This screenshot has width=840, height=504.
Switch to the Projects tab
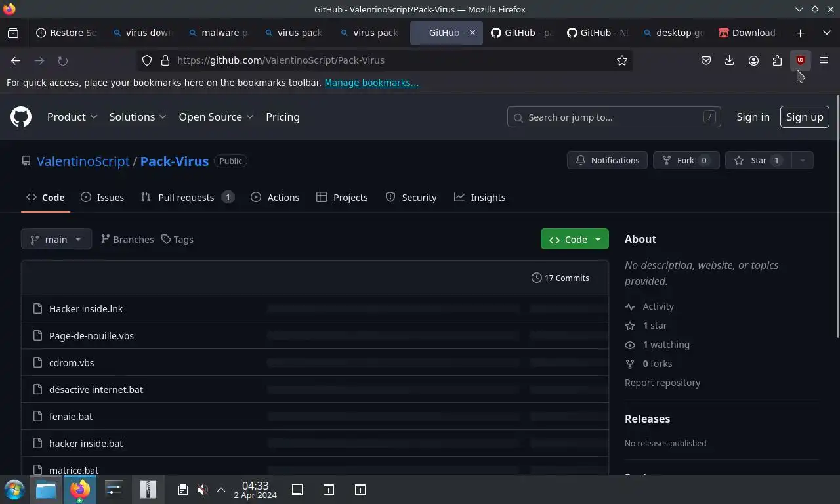(x=342, y=198)
